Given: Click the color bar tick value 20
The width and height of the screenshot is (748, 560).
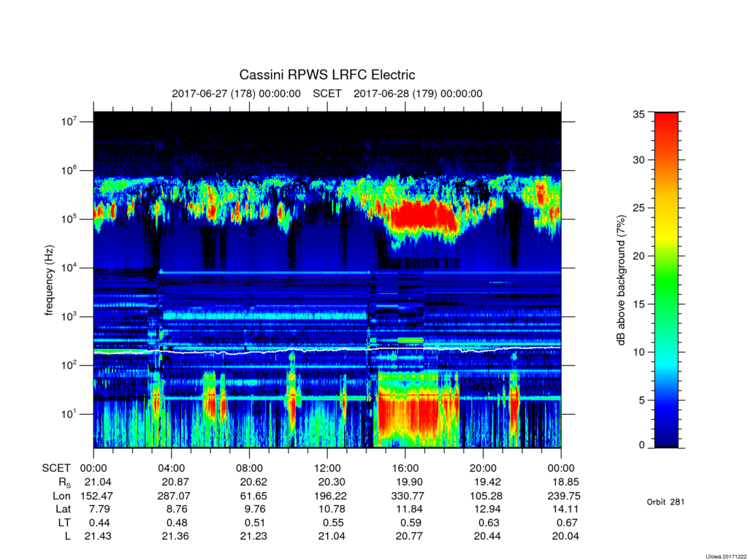Looking at the screenshot, I should coord(638,256).
